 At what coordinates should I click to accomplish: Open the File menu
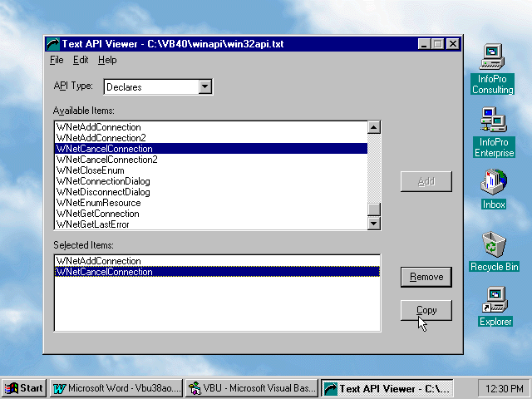pyautogui.click(x=57, y=60)
